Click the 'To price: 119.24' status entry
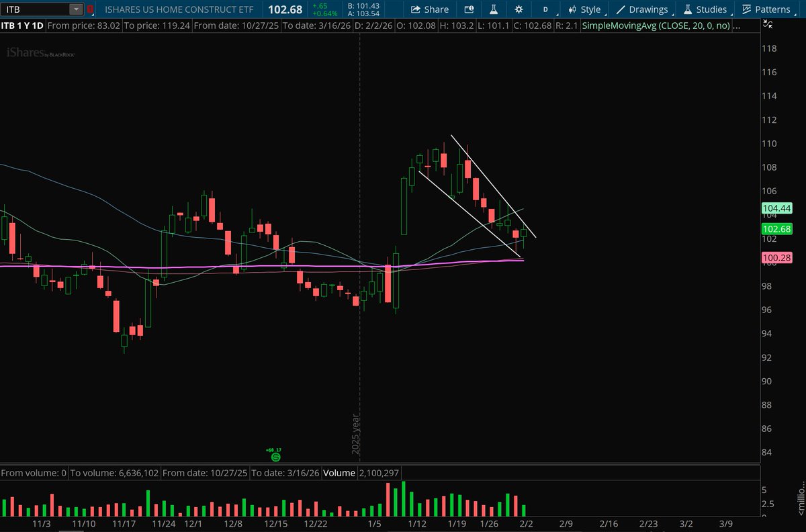The image size is (806, 532). pyautogui.click(x=156, y=26)
